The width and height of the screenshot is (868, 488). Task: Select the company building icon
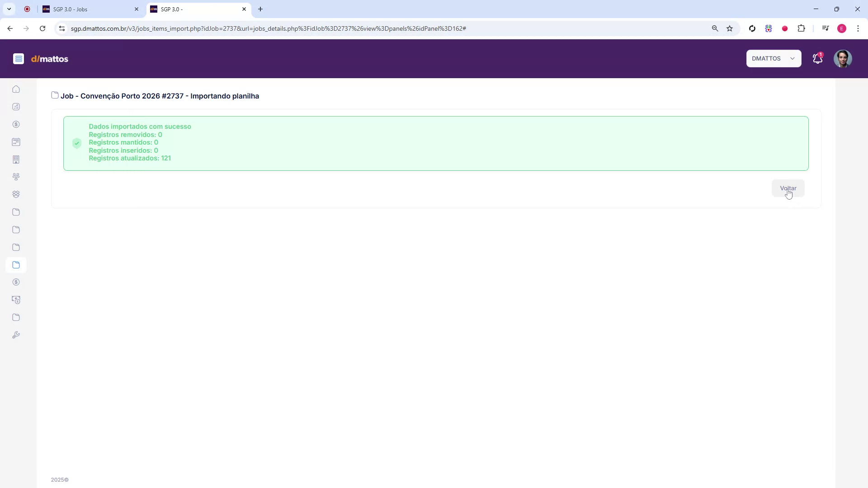pos(16,160)
